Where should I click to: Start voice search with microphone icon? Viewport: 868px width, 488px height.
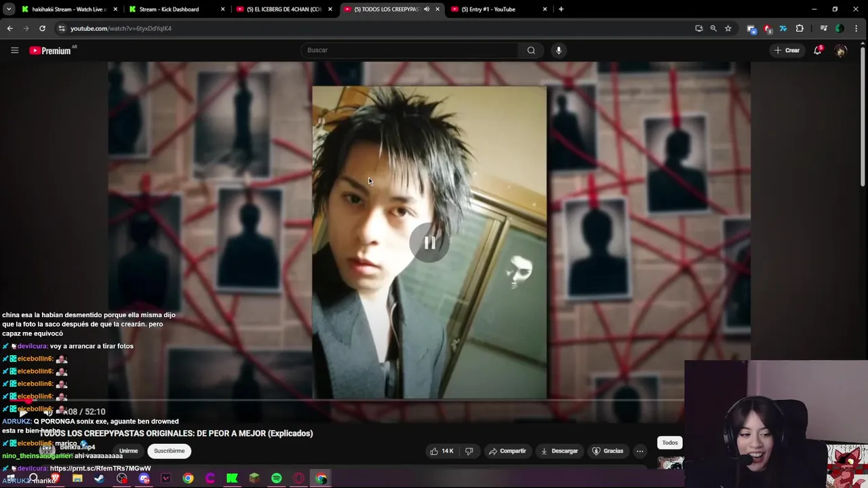tap(558, 50)
